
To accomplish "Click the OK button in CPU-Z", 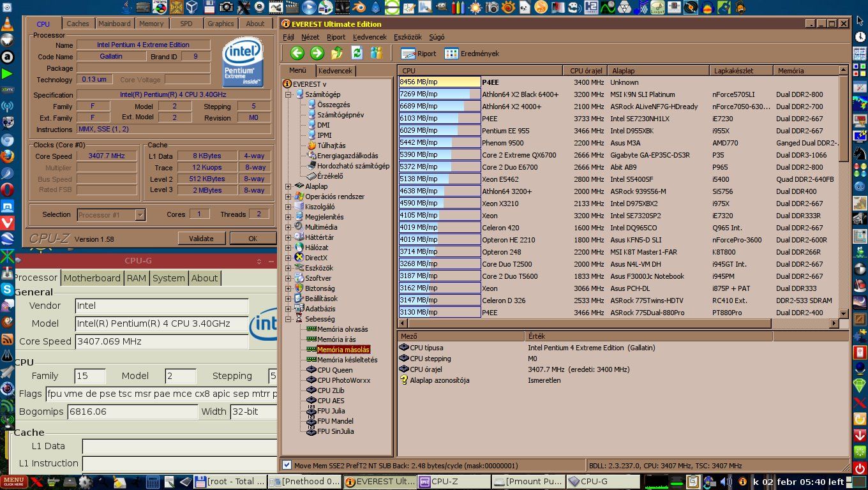I will pyautogui.click(x=253, y=239).
